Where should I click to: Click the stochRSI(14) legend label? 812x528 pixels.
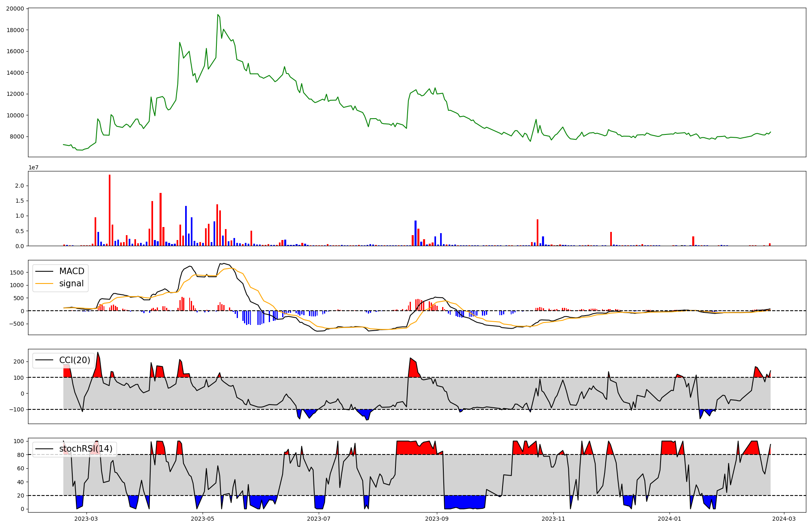point(86,449)
